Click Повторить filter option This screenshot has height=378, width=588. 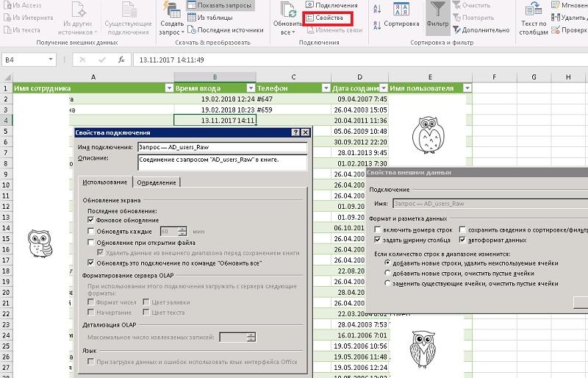473,18
